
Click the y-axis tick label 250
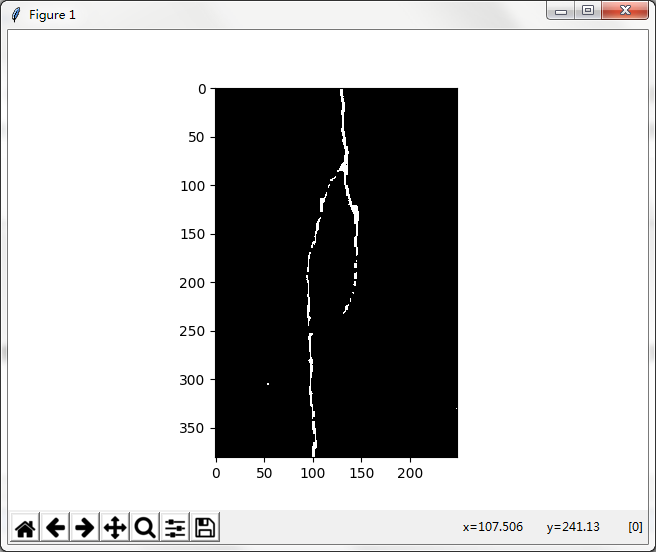coord(192,331)
